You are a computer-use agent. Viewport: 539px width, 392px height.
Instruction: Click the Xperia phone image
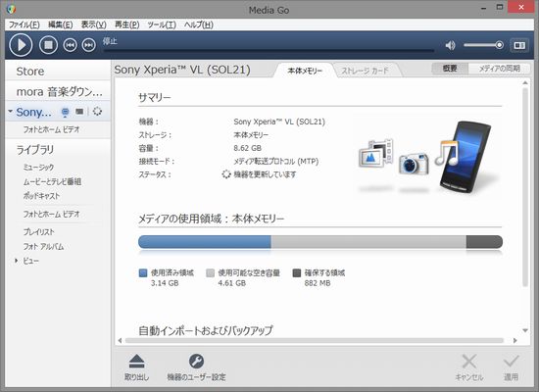coord(465,157)
